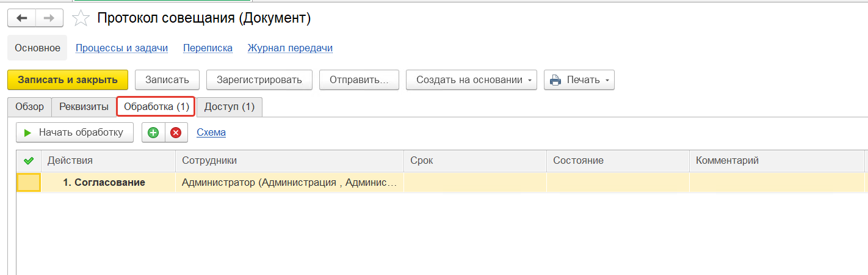Add document to favorites with star icon

point(81,19)
